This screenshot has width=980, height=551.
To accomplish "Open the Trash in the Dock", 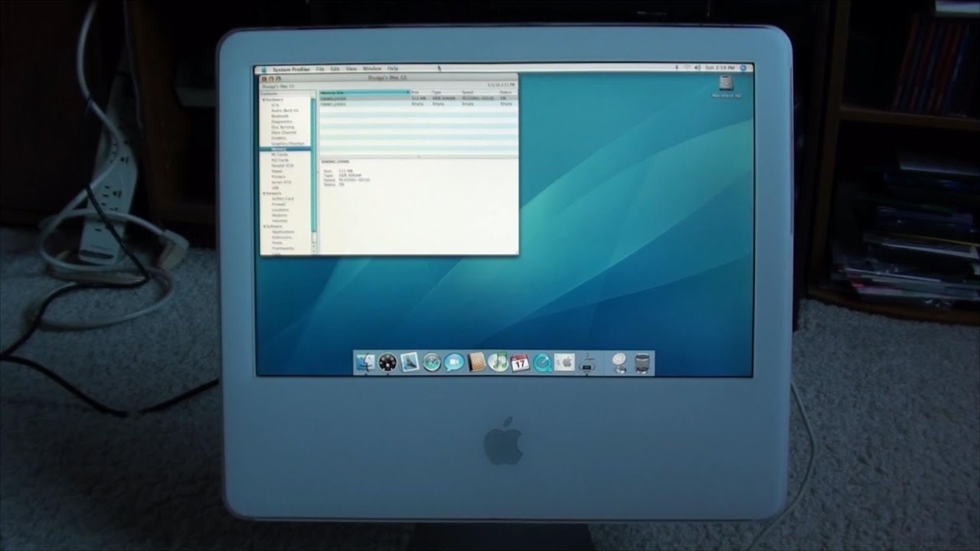I will [642, 362].
